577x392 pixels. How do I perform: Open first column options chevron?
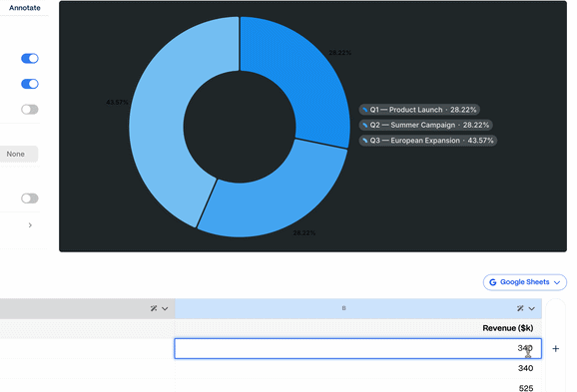coord(165,308)
